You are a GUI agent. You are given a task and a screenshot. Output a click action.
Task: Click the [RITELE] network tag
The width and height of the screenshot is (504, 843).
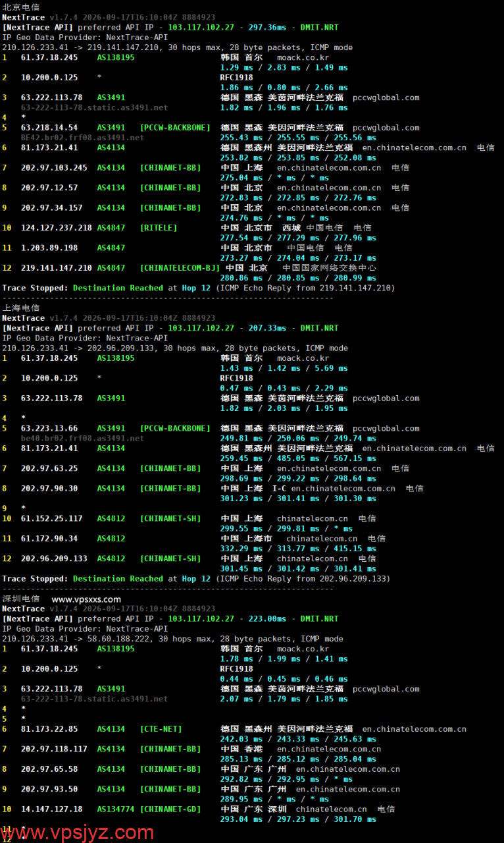159,228
